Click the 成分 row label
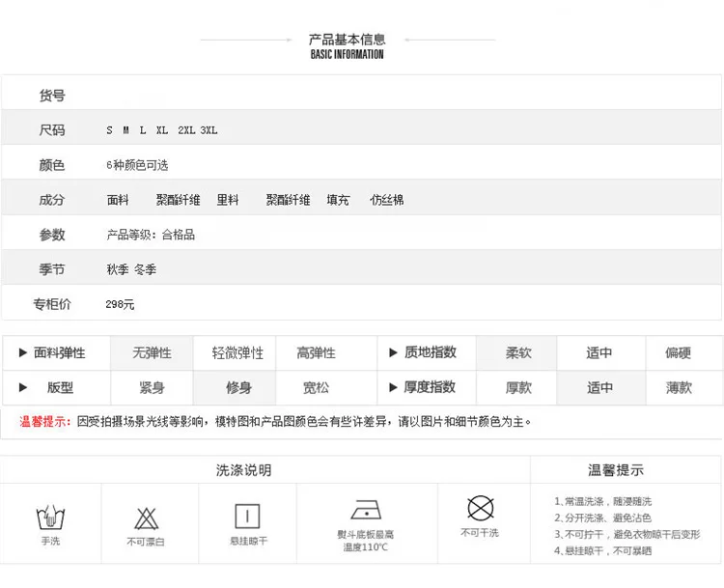Screen dimensions: 724x588 point(52,200)
